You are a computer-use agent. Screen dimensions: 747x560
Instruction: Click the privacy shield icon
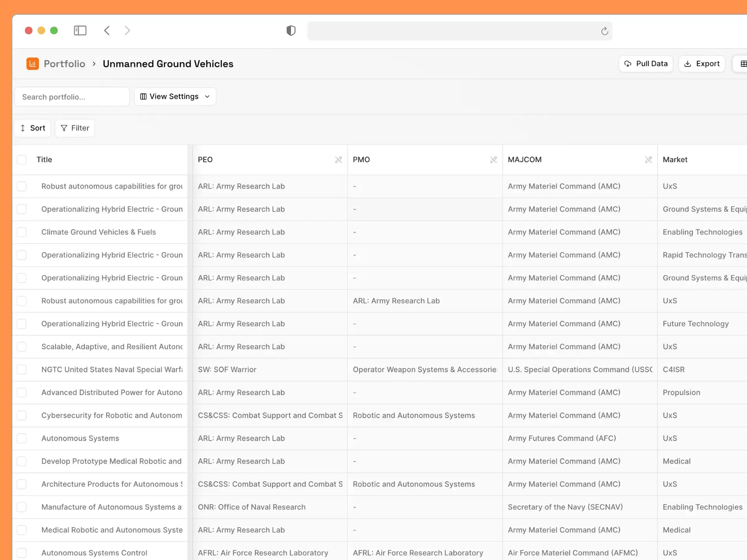(x=291, y=31)
